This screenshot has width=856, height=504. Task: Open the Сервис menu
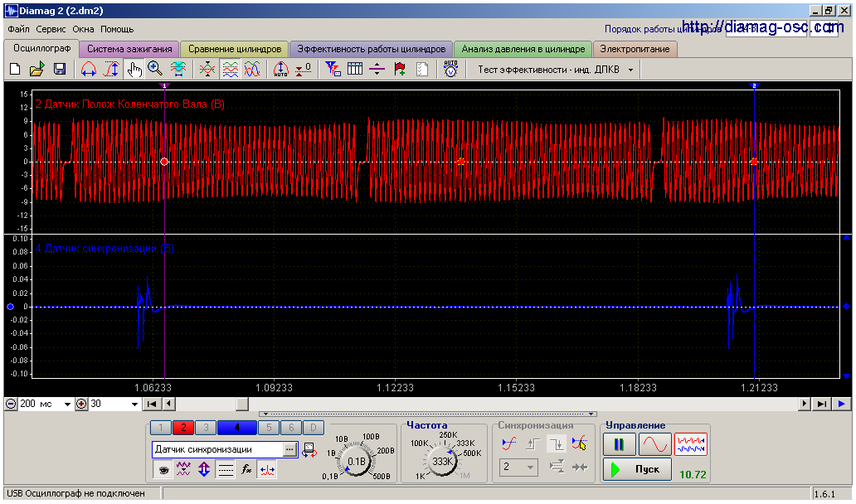[51, 30]
